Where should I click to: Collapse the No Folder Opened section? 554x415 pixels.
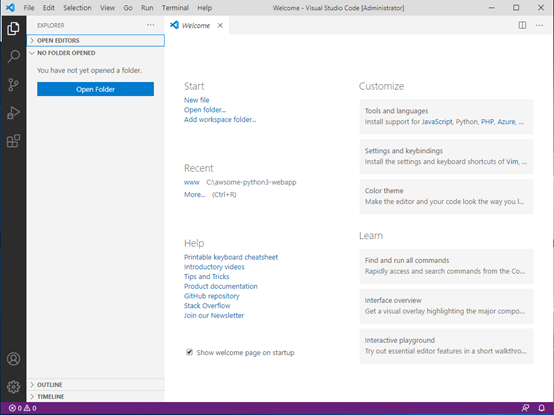click(x=95, y=53)
